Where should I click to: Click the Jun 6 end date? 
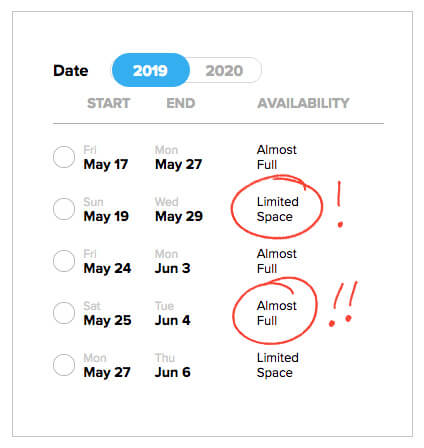click(173, 372)
